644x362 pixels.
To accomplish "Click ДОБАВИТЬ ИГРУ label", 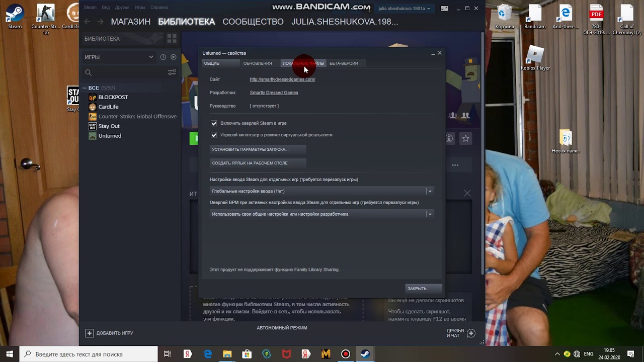I will coord(115,333).
